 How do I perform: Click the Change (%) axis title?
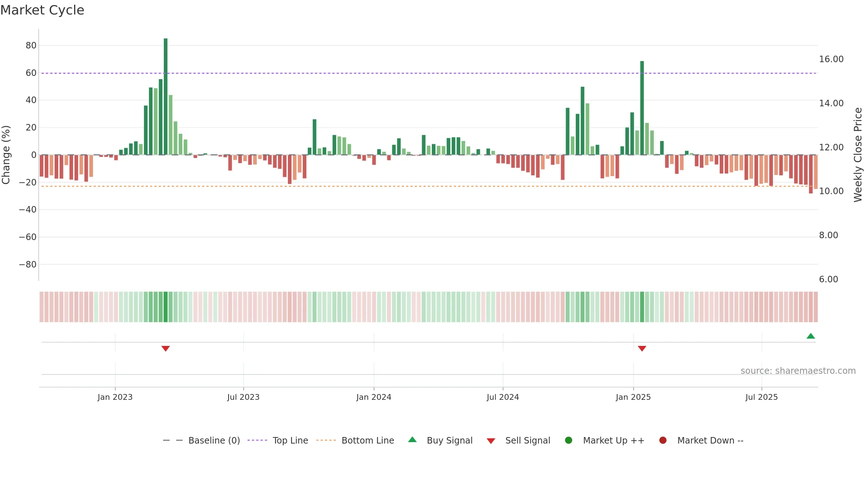[6, 155]
